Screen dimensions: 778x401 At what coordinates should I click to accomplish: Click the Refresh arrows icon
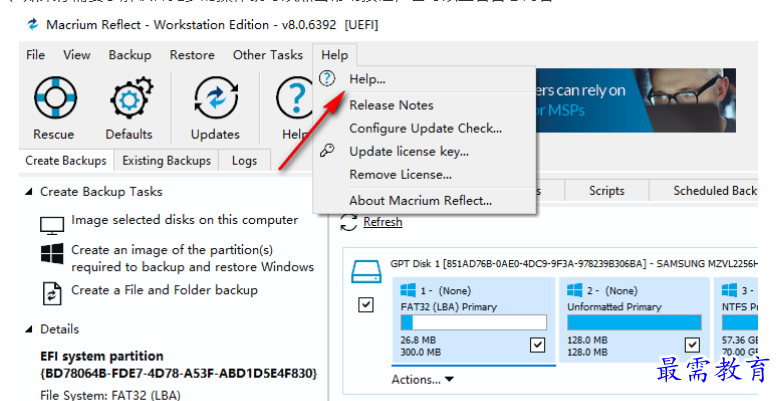click(x=349, y=222)
